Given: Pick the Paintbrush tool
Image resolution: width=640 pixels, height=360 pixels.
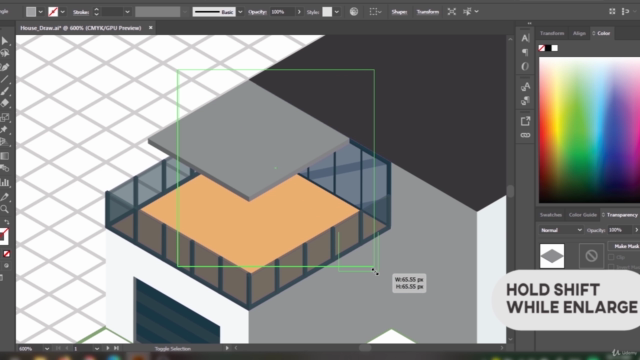Looking at the screenshot, I should click(x=4, y=91).
